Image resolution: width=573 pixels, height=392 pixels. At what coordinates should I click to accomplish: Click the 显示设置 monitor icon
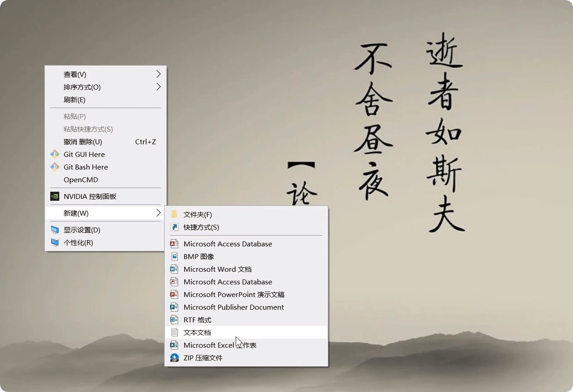point(55,230)
